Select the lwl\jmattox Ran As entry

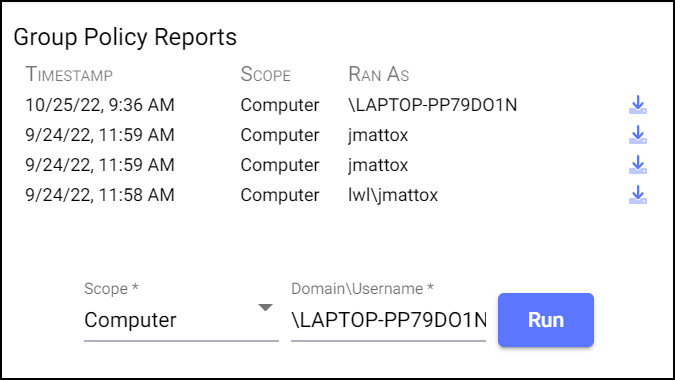point(393,195)
